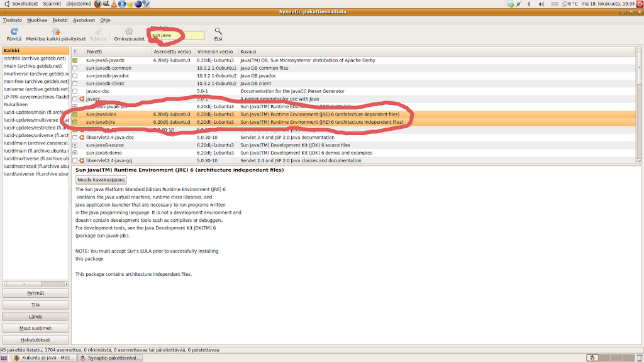Image resolution: width=644 pixels, height=362 pixels.
Task: Toggle status box for sun-java6-bin
Action: click(75, 114)
